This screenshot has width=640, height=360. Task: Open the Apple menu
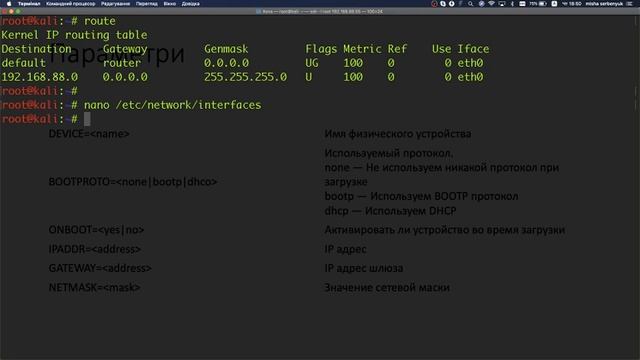pyautogui.click(x=9, y=4)
